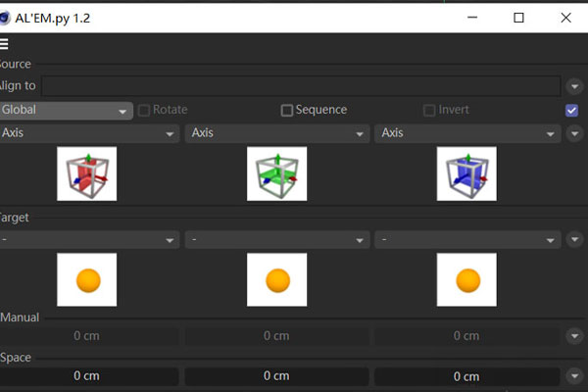The image size is (588, 392).
Task: Open the hamburger menu icon
Action: click(x=4, y=43)
